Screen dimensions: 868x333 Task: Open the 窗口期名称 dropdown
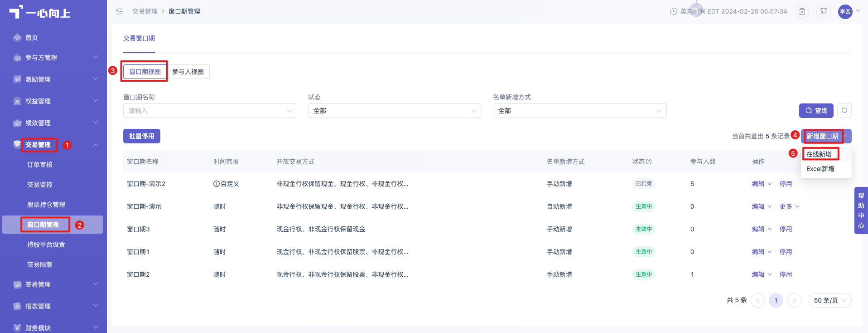(210, 111)
